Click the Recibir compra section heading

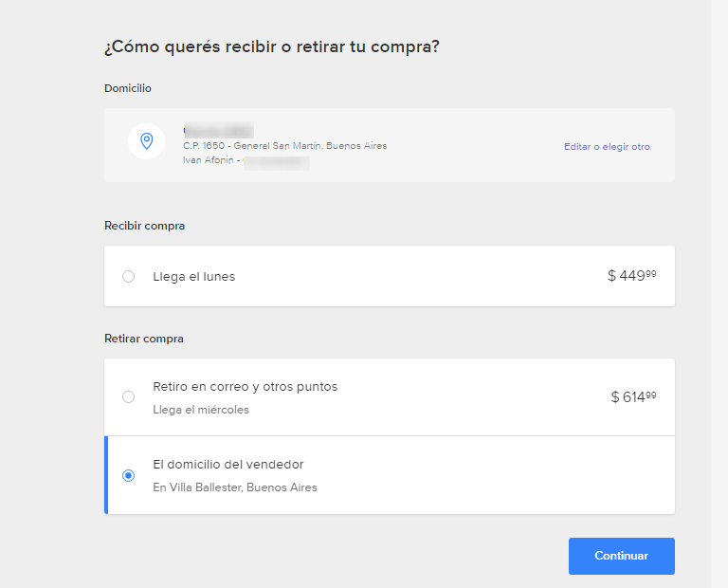(x=144, y=226)
